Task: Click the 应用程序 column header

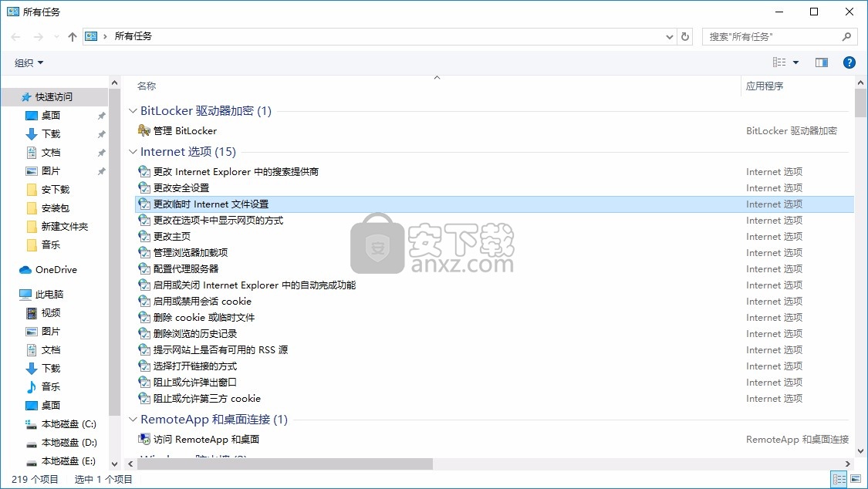Action: 765,86
